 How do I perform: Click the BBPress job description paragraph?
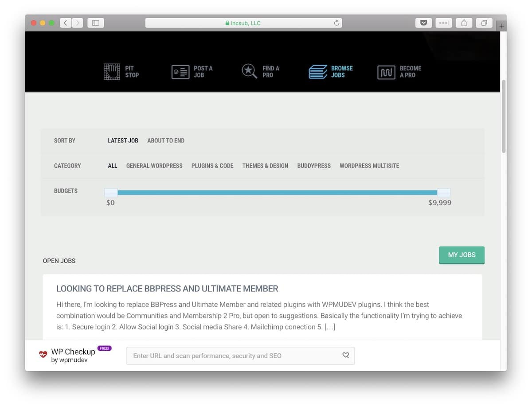click(x=259, y=316)
